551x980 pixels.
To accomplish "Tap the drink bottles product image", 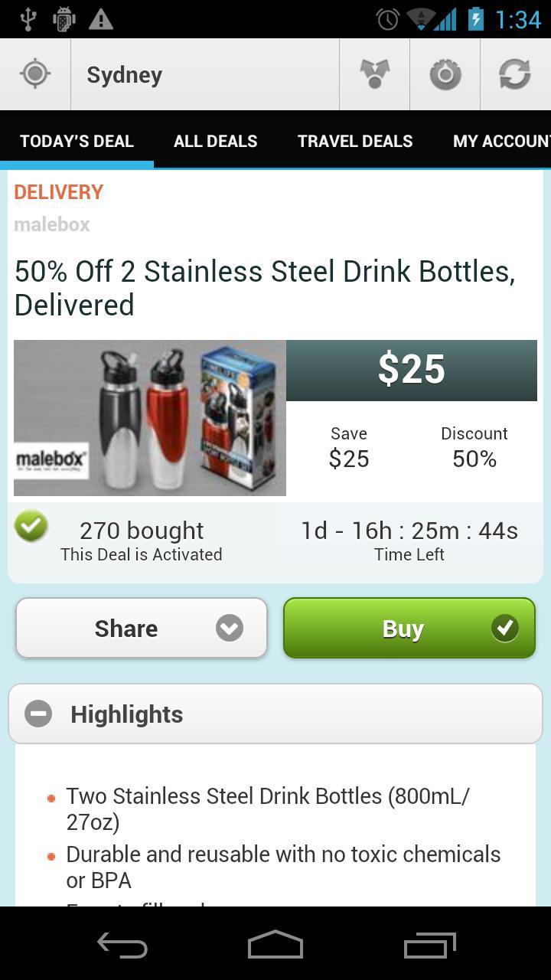I will pos(150,418).
